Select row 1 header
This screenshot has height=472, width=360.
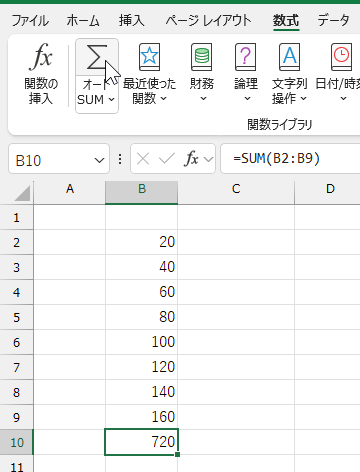pos(16,217)
